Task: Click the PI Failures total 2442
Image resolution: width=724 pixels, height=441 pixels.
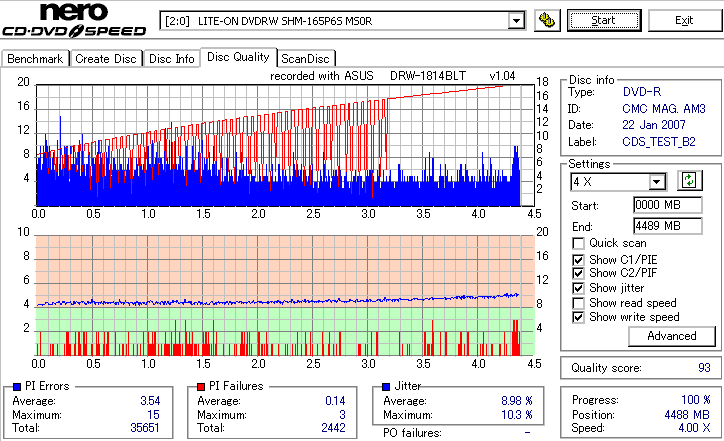Action: point(333,428)
